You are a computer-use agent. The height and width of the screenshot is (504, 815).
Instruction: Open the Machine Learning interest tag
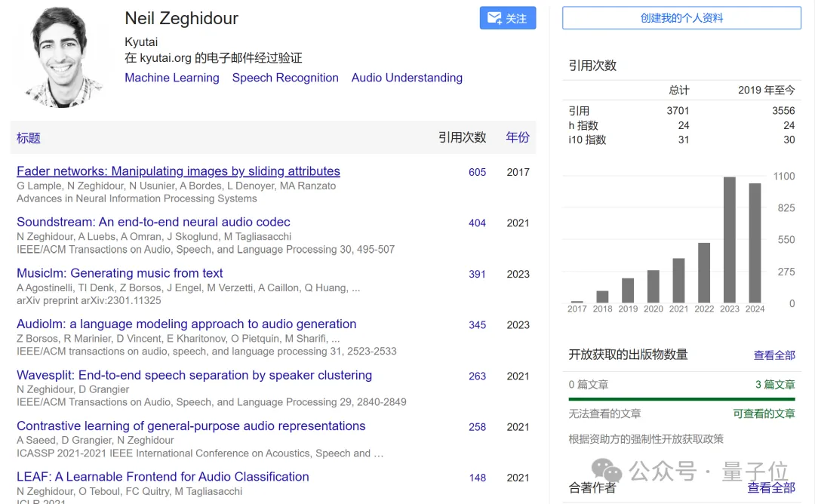172,78
